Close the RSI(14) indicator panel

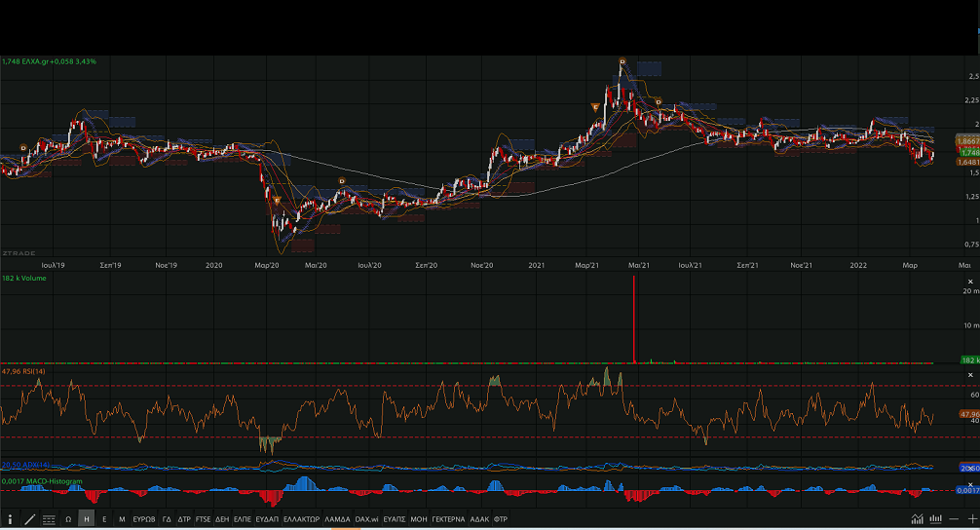970,374
